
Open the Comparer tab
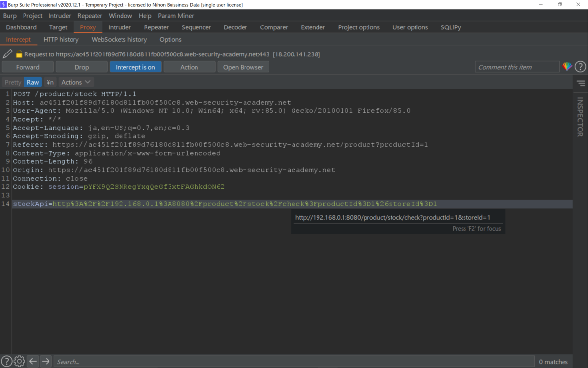point(274,27)
